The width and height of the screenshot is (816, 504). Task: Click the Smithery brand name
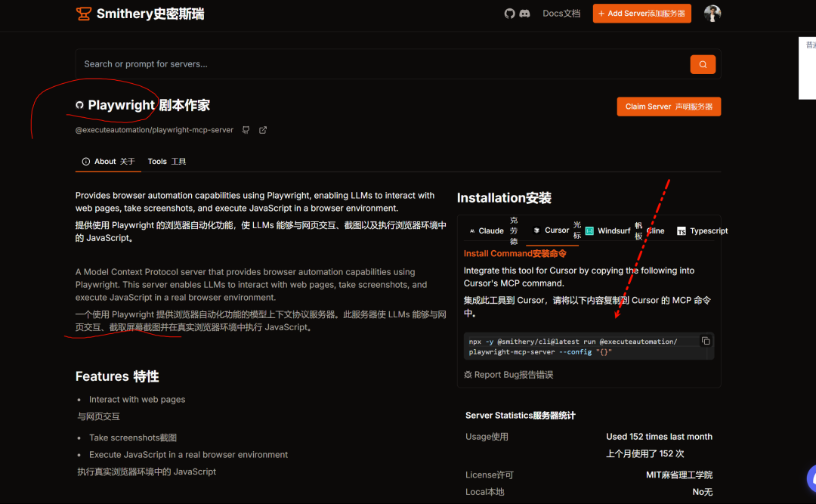(x=150, y=14)
